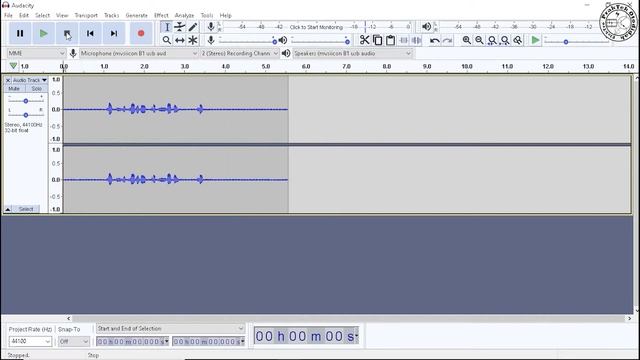Select the Draw (pencil) tool
Image resolution: width=640 pixels, height=360 pixels.
pos(193,27)
